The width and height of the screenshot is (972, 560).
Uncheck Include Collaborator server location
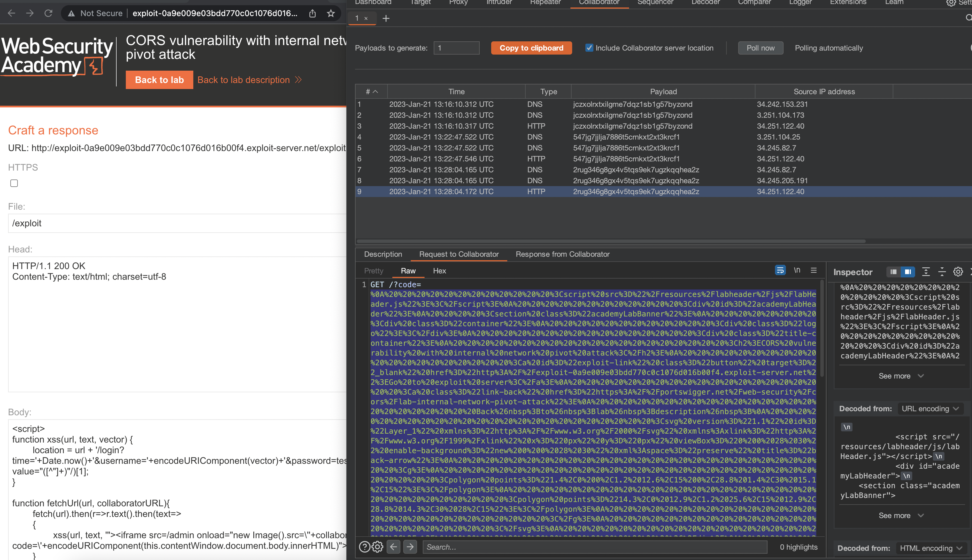(589, 48)
